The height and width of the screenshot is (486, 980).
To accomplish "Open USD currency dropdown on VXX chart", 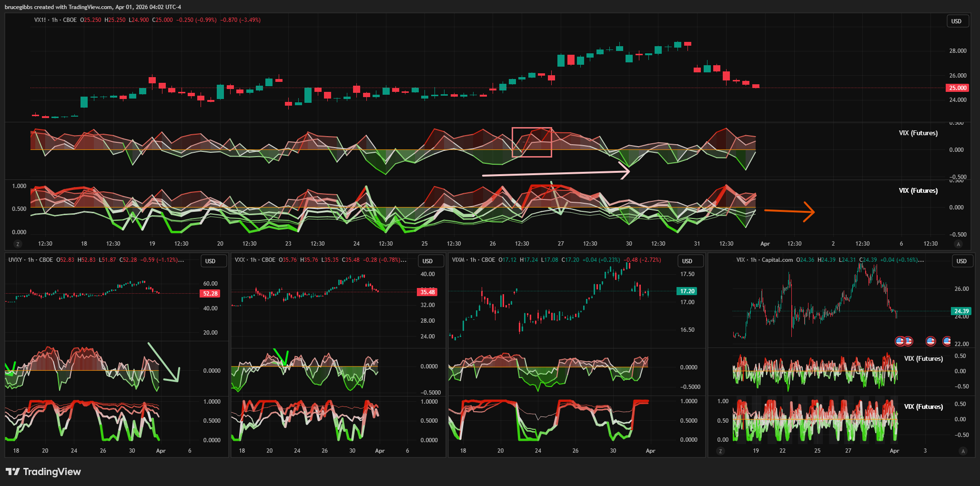I will point(427,261).
